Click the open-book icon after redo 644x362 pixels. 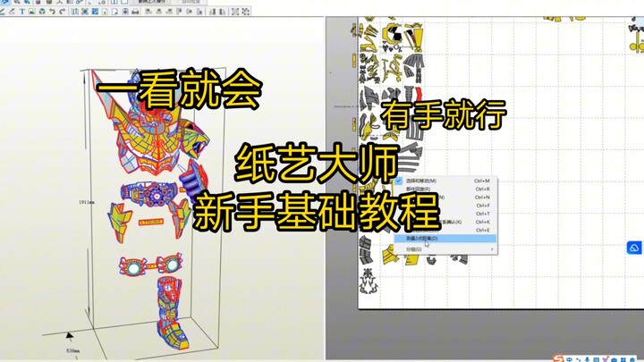(74, 12)
